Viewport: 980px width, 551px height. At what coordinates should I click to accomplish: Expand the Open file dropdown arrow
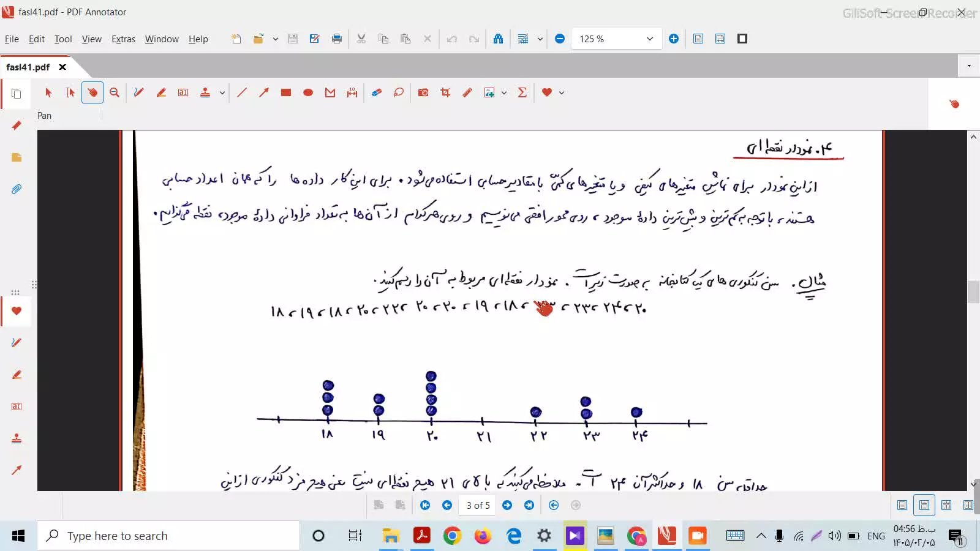click(276, 39)
